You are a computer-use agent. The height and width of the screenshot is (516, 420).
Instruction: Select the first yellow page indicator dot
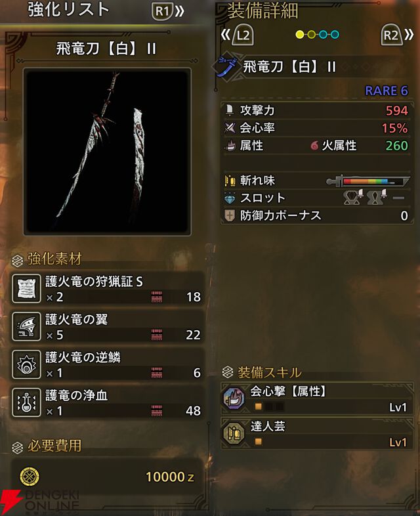300,35
